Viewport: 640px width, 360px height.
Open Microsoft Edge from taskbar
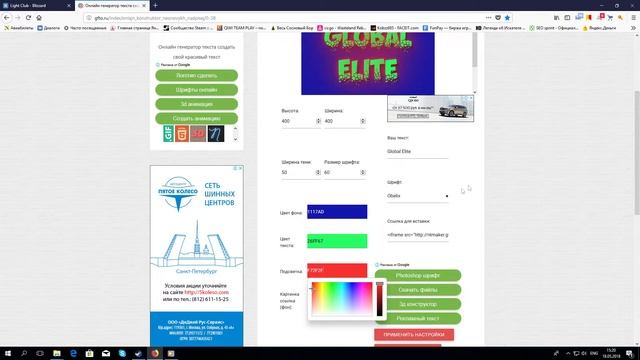click(x=73, y=353)
